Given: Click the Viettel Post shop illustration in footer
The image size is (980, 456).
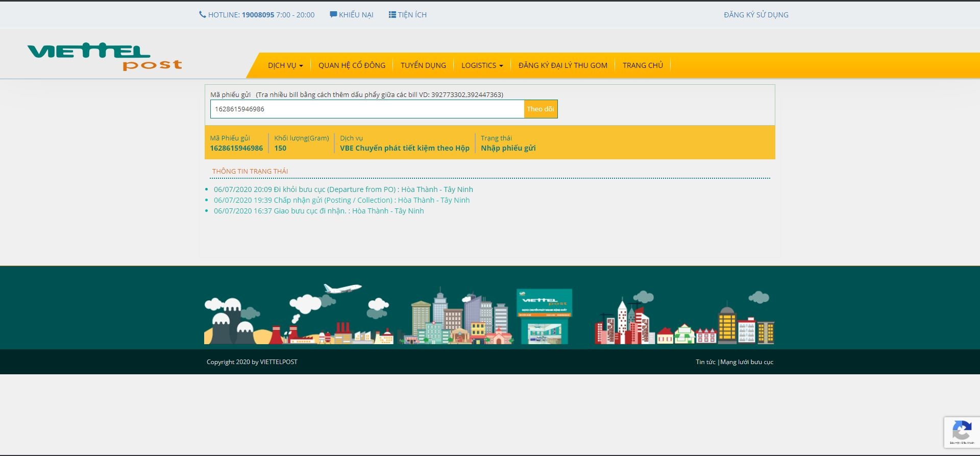Looking at the screenshot, I should click(x=544, y=317).
